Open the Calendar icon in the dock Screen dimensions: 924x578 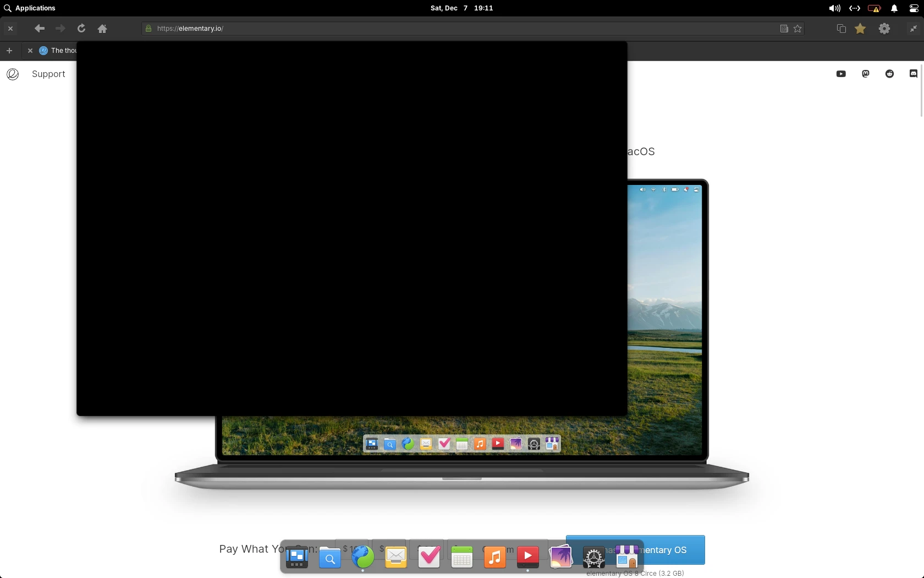pyautogui.click(x=462, y=557)
